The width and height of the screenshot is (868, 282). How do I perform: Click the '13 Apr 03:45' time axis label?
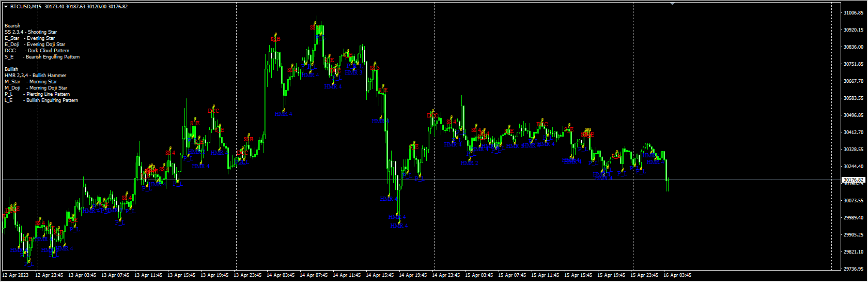tap(82, 275)
